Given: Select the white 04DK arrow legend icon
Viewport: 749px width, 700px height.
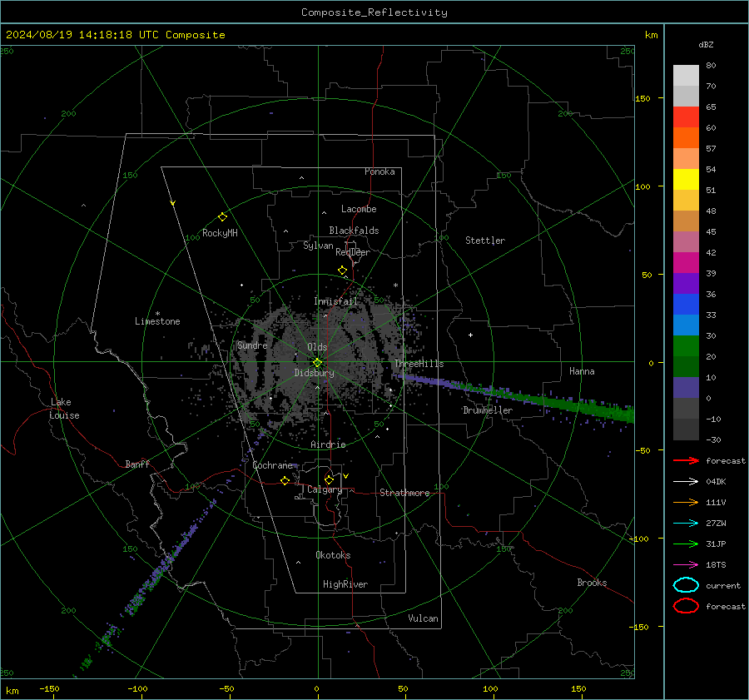Looking at the screenshot, I should (x=686, y=481).
